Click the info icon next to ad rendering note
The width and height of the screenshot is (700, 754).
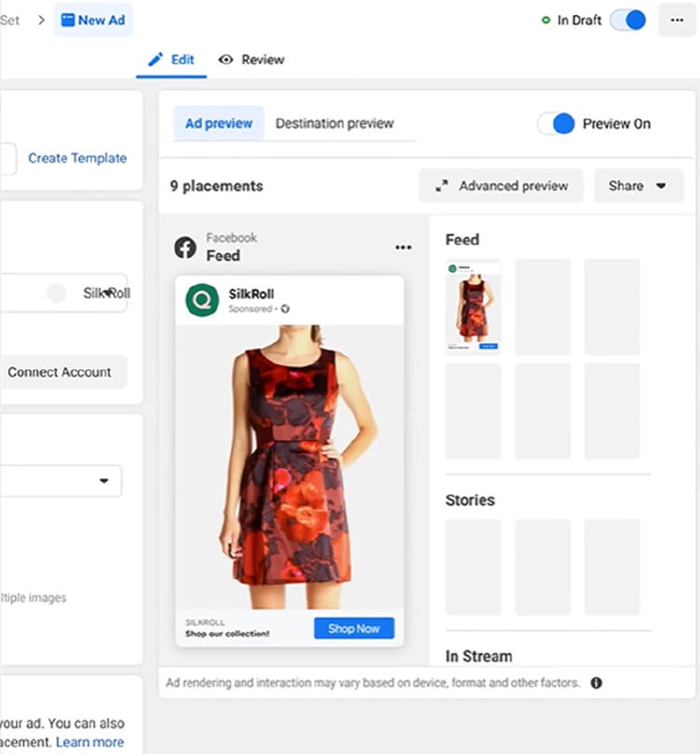pos(596,683)
